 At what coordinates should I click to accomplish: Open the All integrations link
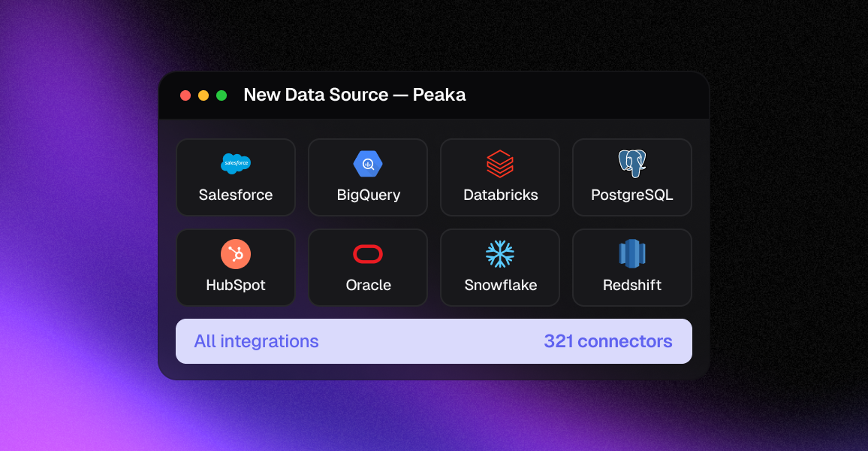(x=256, y=341)
